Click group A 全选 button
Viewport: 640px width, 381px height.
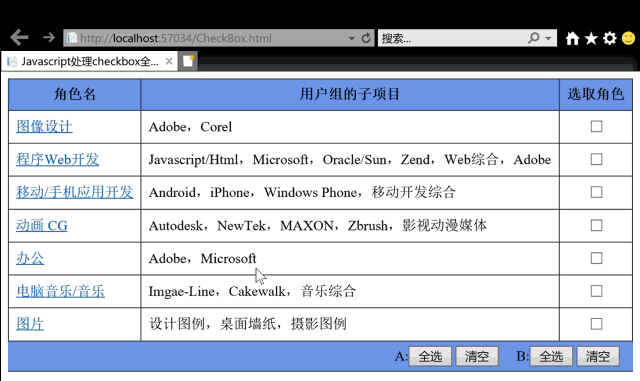(x=430, y=356)
